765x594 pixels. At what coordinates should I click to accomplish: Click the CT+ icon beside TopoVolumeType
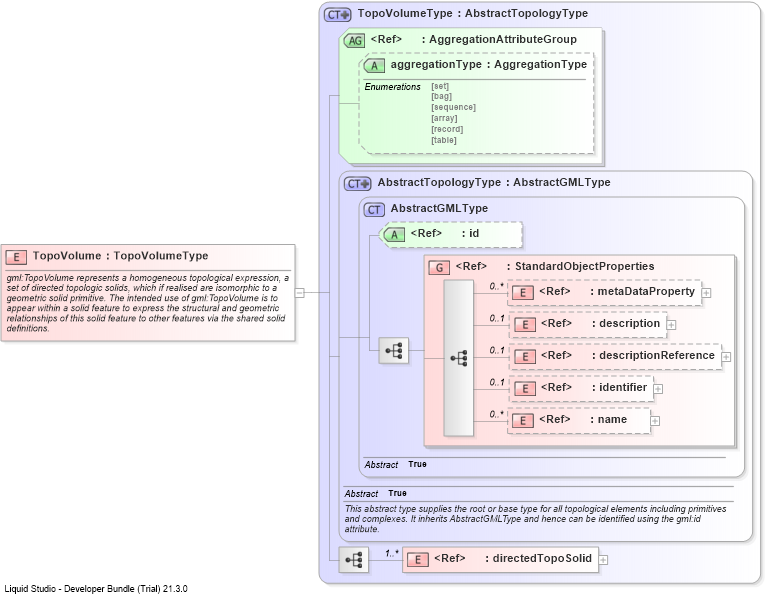(338, 15)
